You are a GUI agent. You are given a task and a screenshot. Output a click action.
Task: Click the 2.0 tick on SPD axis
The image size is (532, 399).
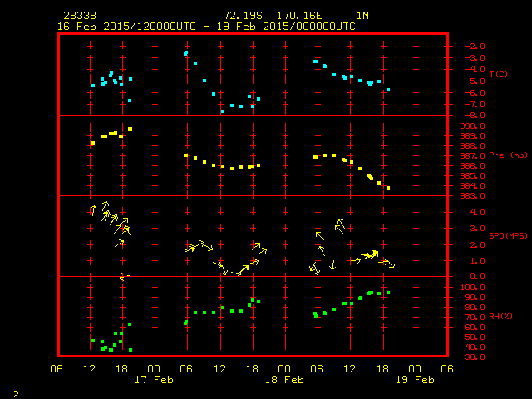pos(477,245)
